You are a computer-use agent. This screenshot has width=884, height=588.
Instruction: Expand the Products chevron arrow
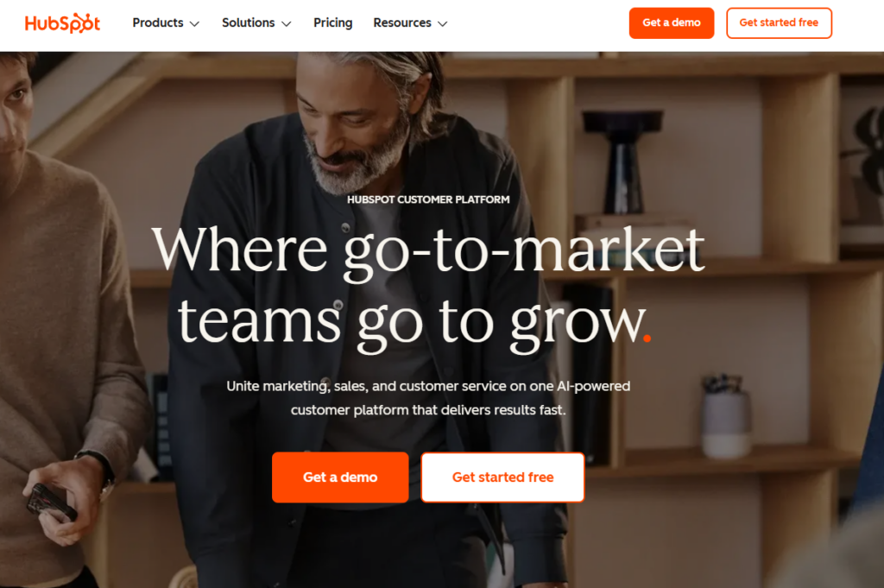(194, 23)
